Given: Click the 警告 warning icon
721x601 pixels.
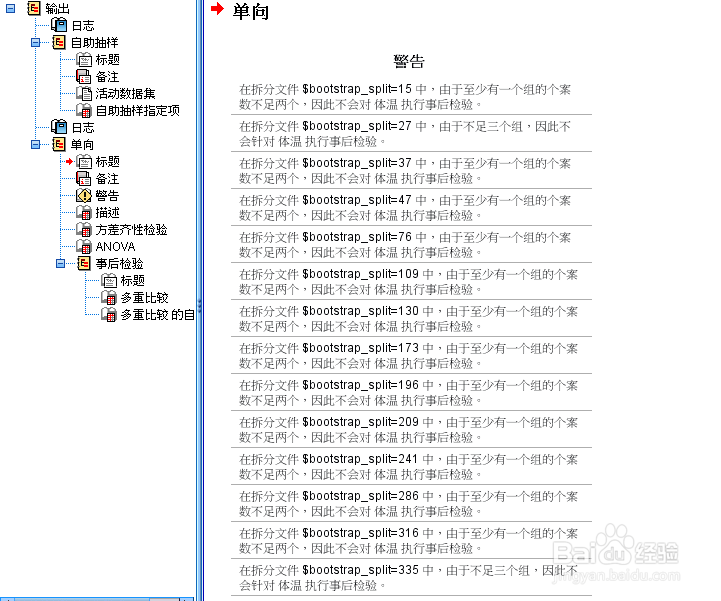Looking at the screenshot, I should click(x=84, y=195).
